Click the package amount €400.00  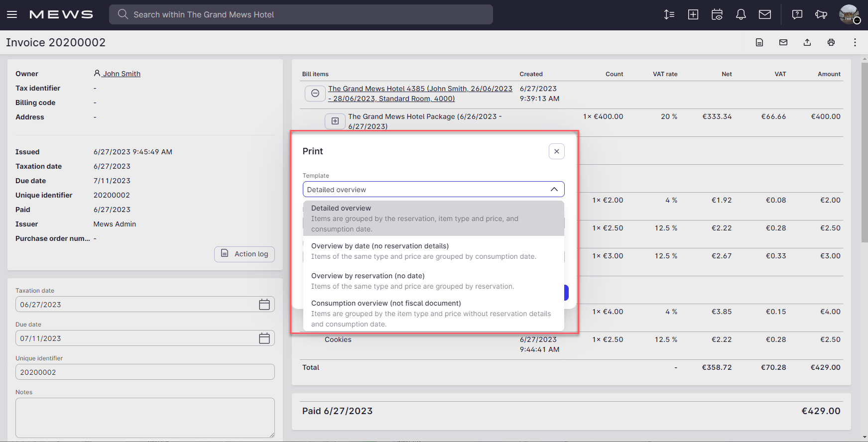[826, 116]
